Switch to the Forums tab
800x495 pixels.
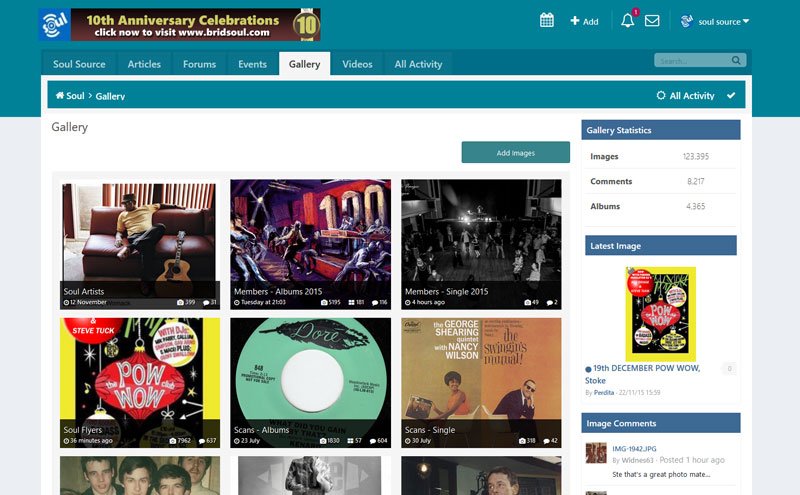pos(199,64)
